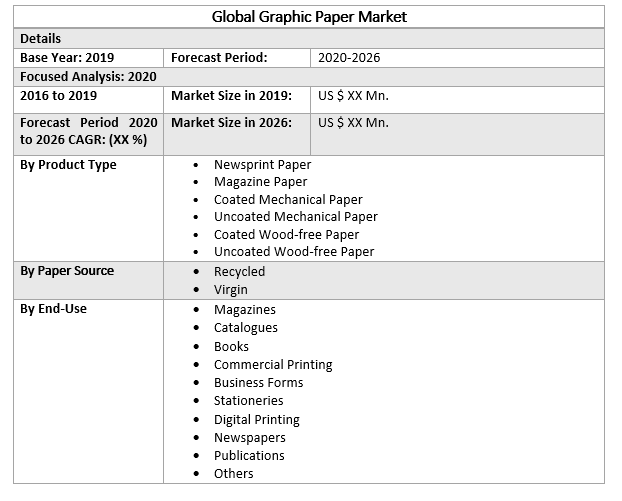Click the Base Year: 2019 cell
Image resolution: width=622 pixels, height=501 pixels.
[x=67, y=58]
